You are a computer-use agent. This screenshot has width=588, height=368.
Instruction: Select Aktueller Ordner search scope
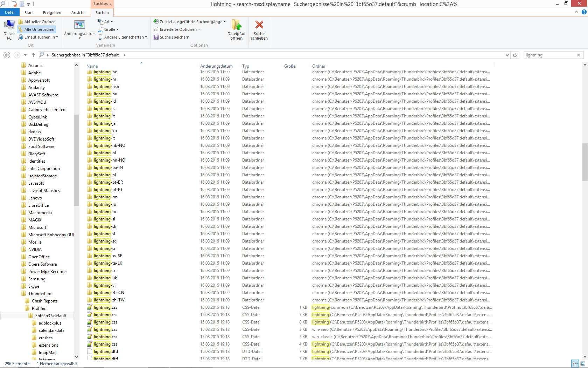pyautogui.click(x=37, y=22)
